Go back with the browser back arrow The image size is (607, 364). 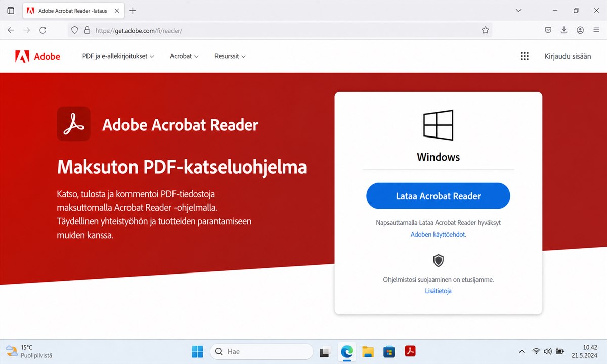(11, 30)
